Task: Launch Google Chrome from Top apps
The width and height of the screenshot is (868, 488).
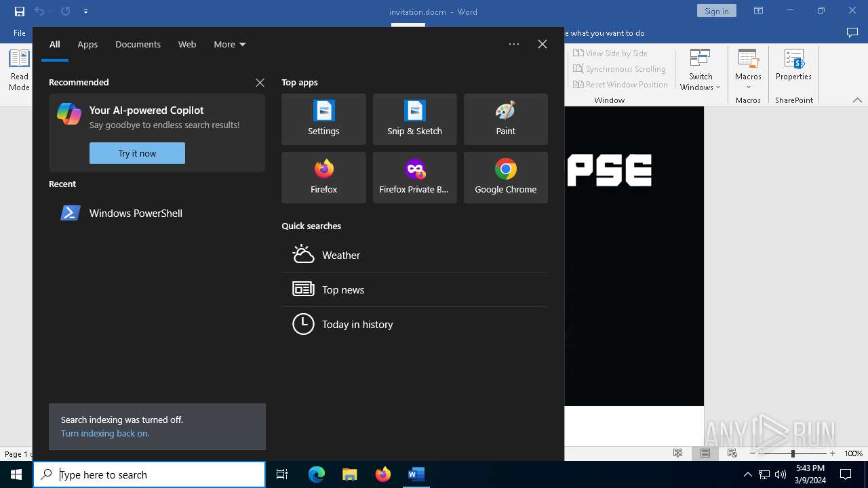Action: tap(505, 178)
